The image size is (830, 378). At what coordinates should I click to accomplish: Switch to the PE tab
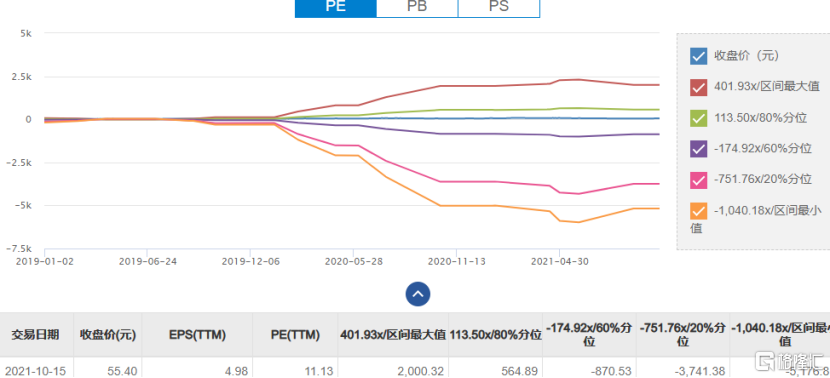coord(336,8)
